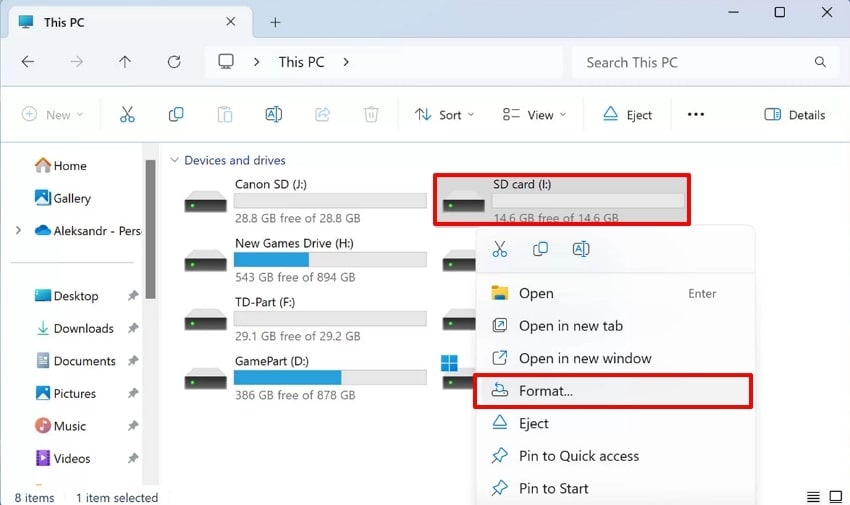The image size is (850, 505).
Task: Click the Cut scissors icon in toolbar
Action: (127, 114)
